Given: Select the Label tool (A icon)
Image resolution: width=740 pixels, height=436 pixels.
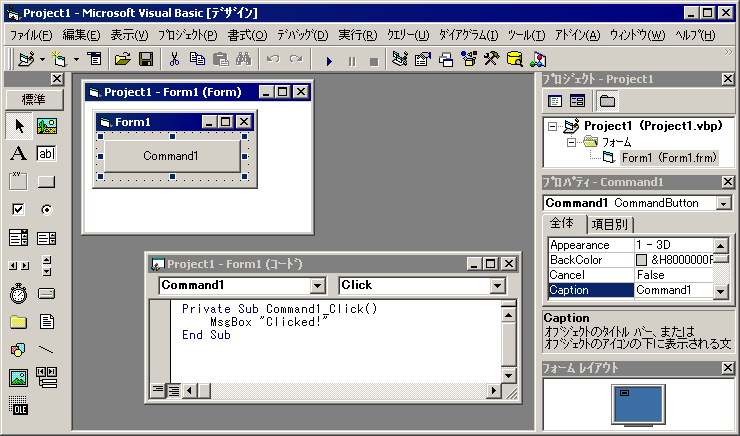Looking at the screenshot, I should (19, 153).
